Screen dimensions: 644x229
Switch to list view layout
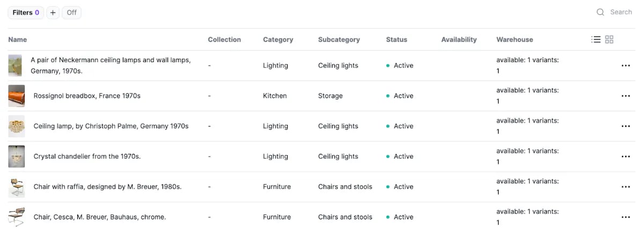[x=596, y=39]
